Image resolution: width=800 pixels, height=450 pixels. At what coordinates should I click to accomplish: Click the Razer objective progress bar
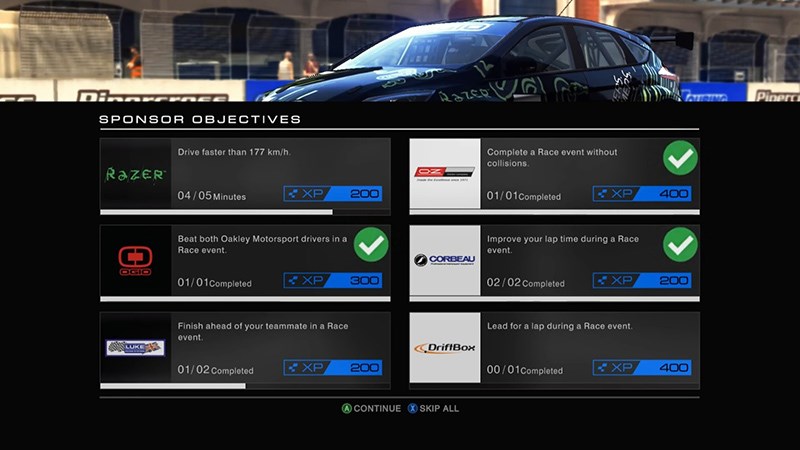245,212
